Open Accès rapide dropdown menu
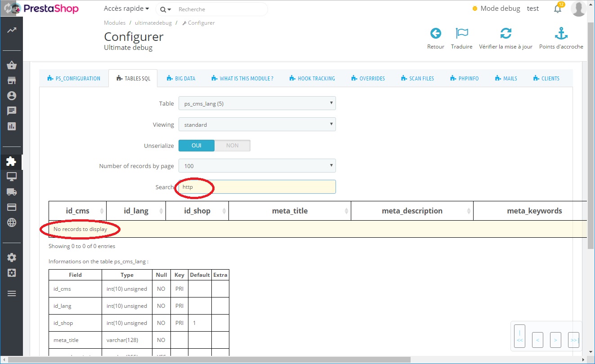This screenshot has width=595, height=364. coord(126,9)
